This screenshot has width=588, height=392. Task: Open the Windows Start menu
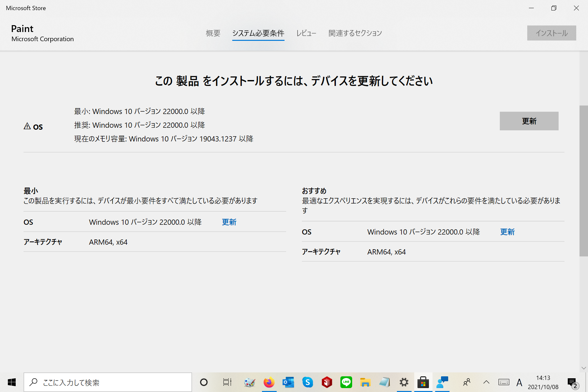pyautogui.click(x=12, y=382)
